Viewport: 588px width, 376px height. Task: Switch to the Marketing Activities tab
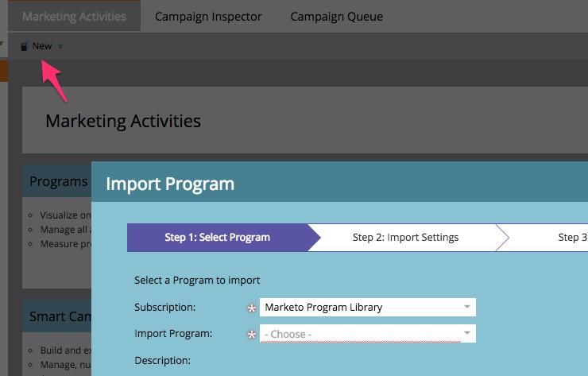[74, 16]
